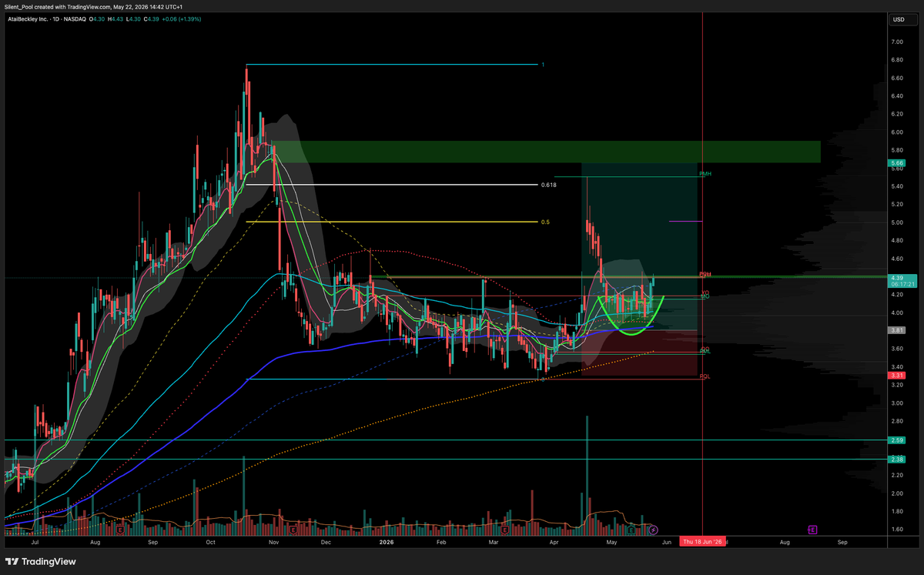Click the 2.59 horizontal line price label
This screenshot has width=924, height=575.
898,440
